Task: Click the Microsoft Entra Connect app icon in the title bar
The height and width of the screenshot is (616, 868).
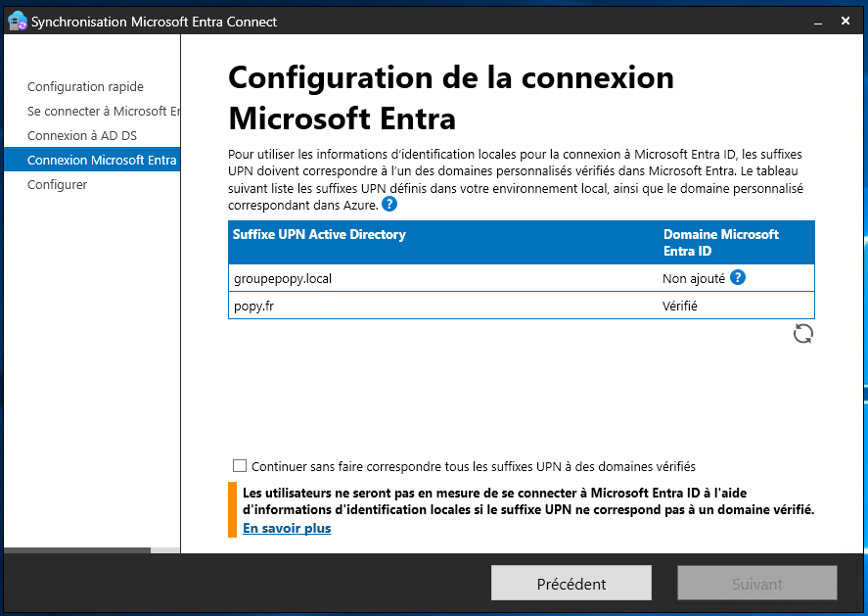Action: click(x=18, y=21)
